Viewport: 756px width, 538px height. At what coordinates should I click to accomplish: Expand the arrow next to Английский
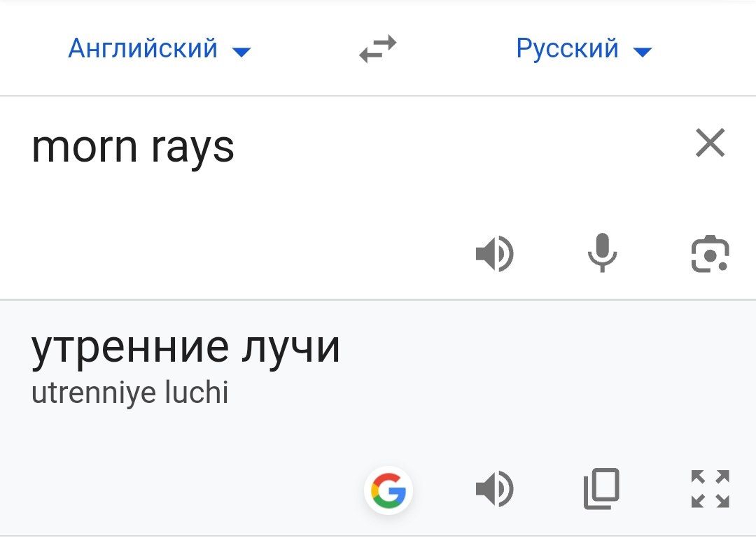click(x=241, y=51)
